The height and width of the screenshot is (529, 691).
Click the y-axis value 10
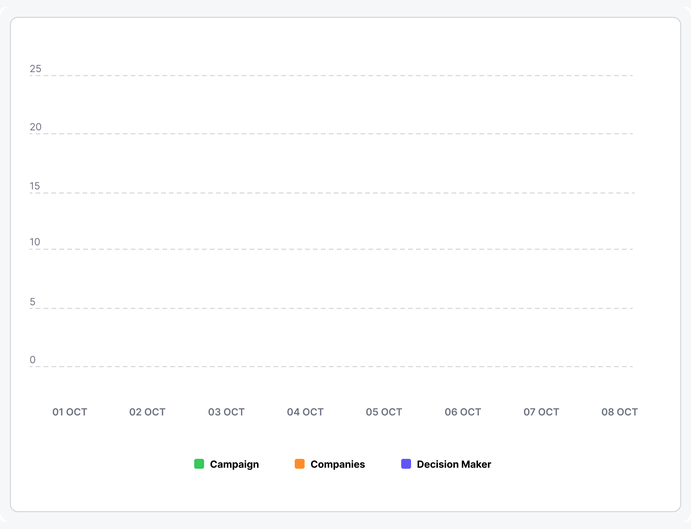point(35,242)
